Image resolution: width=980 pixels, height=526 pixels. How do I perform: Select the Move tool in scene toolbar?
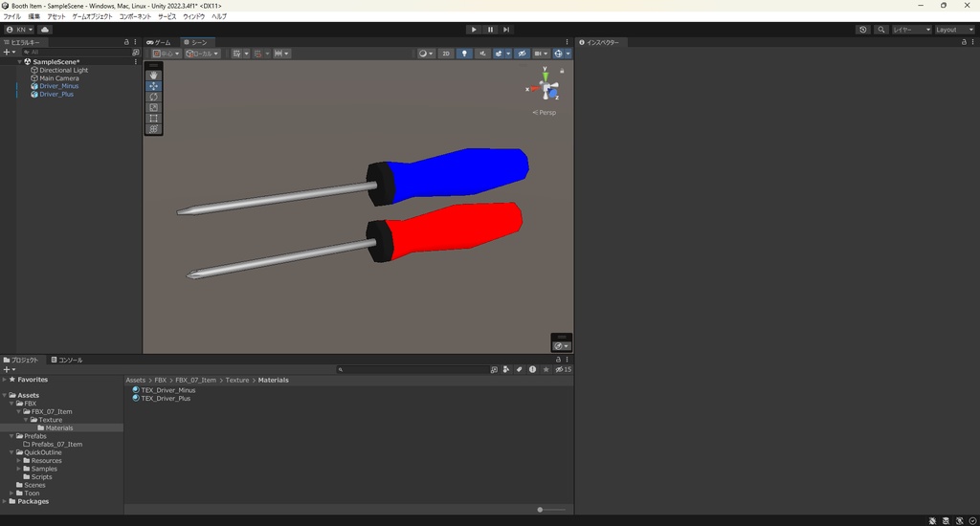[x=153, y=86]
